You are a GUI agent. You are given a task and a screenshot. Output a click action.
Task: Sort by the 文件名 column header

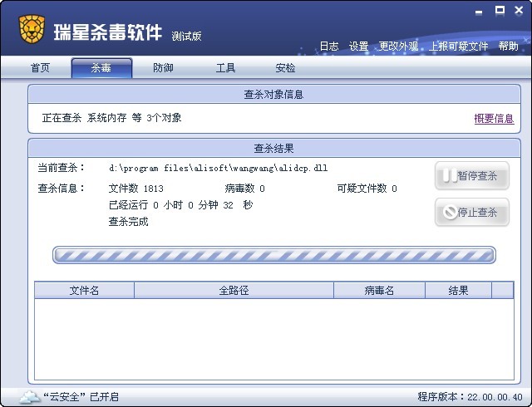coord(84,291)
